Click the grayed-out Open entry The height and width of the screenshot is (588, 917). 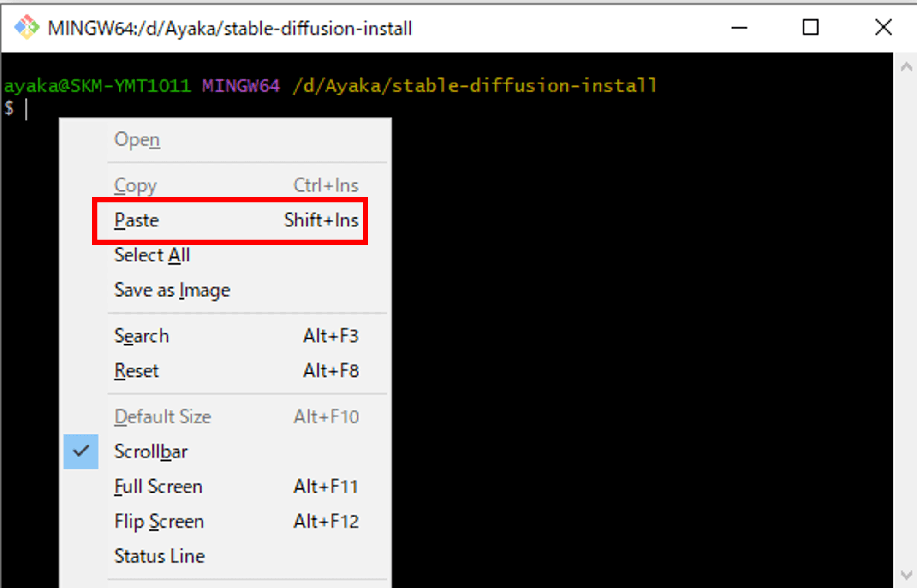[x=137, y=139]
